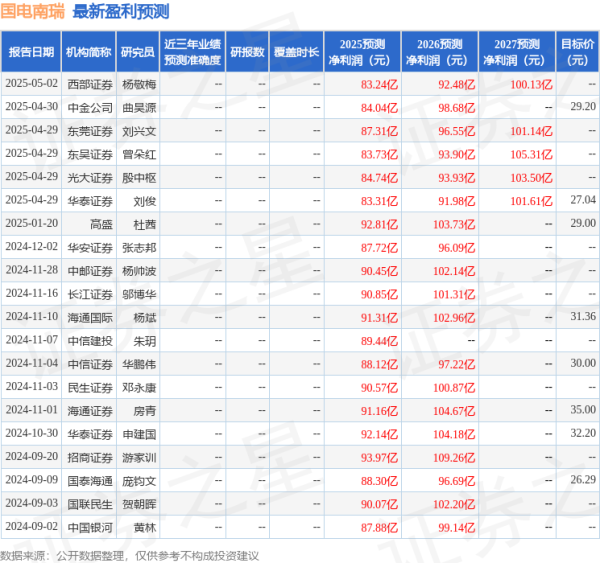Select analyst name 张志邦
Screen dimensions: 600x563
(139, 248)
